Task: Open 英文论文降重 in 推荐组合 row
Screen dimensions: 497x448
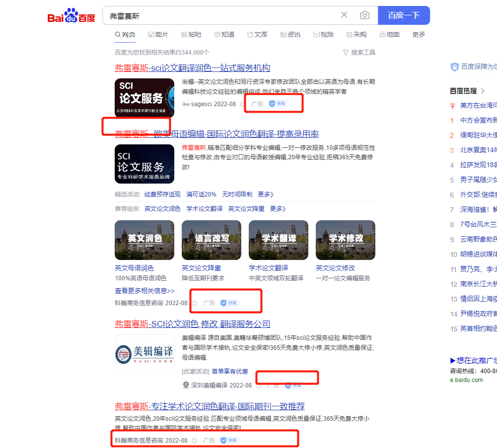Action: point(246,209)
